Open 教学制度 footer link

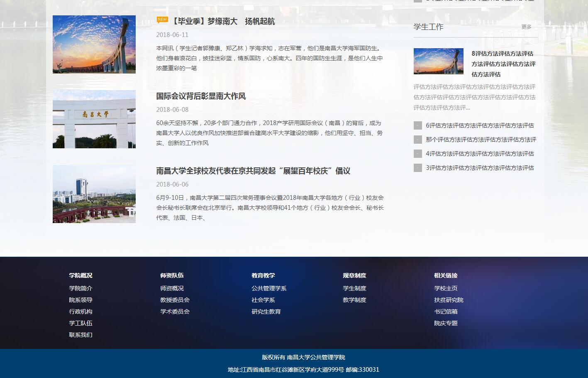[x=354, y=300]
